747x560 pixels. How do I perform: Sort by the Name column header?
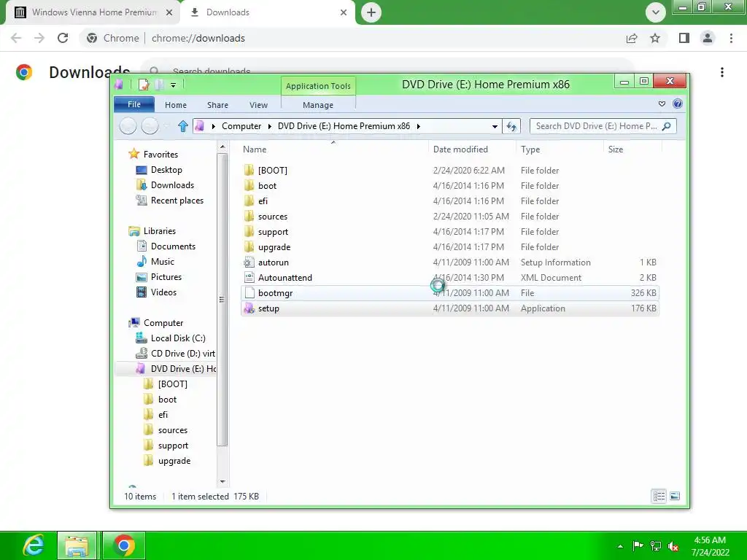pyautogui.click(x=333, y=149)
